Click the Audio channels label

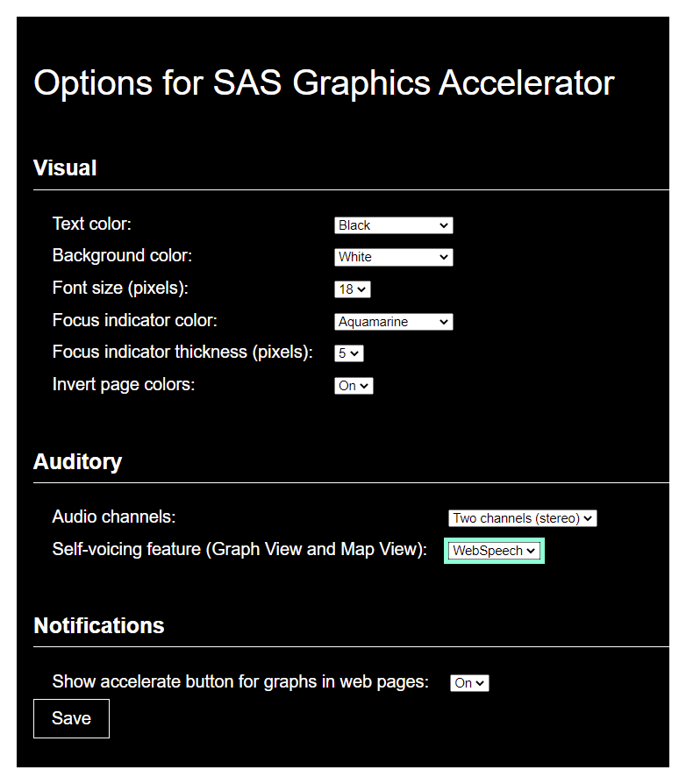(114, 517)
